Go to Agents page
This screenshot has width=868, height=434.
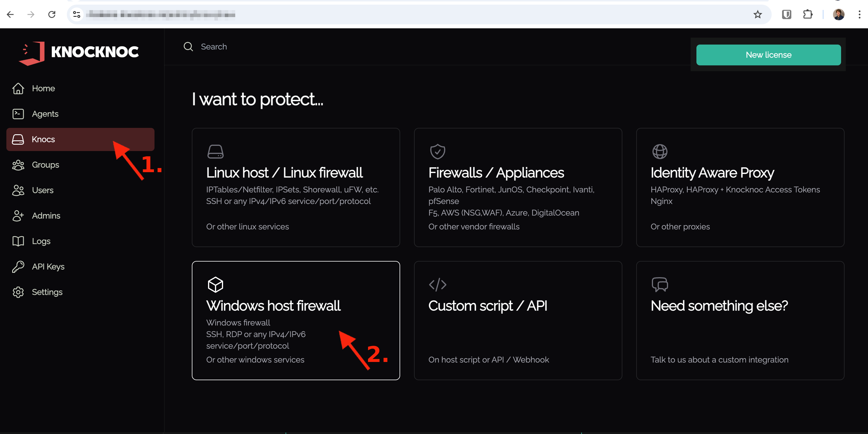coord(45,114)
